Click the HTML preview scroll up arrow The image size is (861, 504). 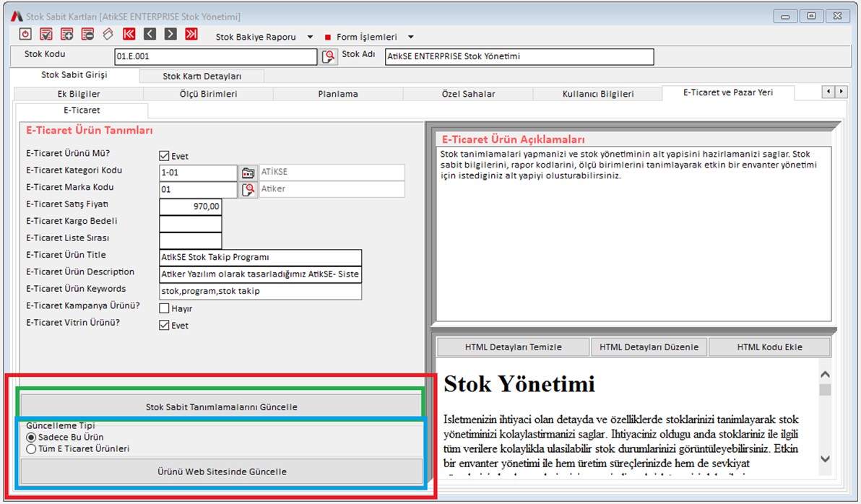coord(825,375)
